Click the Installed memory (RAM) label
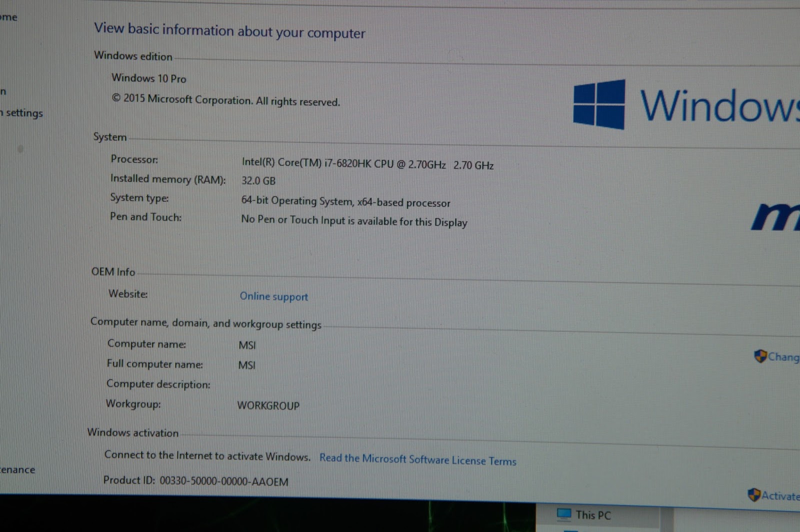Image resolution: width=800 pixels, height=532 pixels. click(x=168, y=179)
